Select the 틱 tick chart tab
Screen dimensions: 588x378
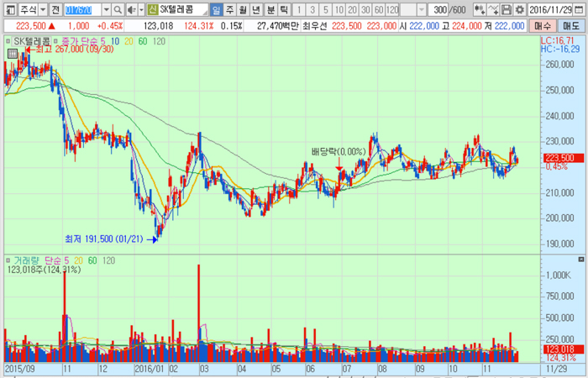[x=285, y=10]
